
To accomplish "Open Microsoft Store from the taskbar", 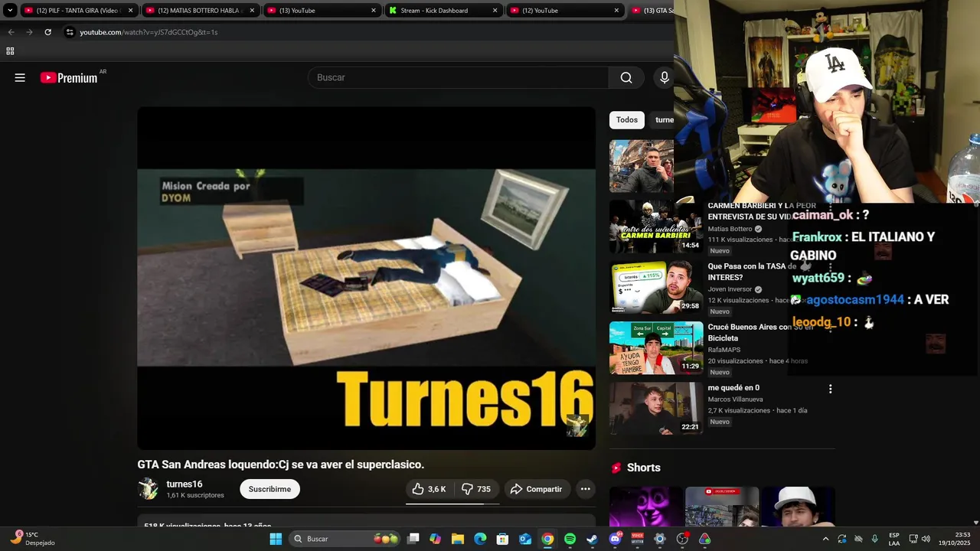I will pyautogui.click(x=502, y=539).
